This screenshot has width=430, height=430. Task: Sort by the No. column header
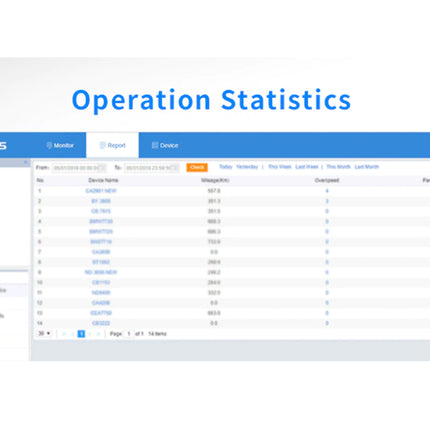(40, 180)
